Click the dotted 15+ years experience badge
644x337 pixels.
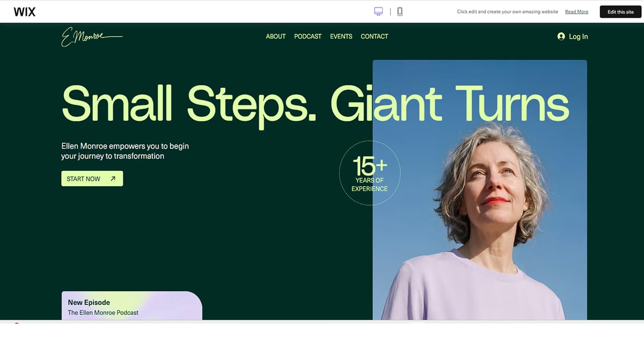tap(369, 173)
